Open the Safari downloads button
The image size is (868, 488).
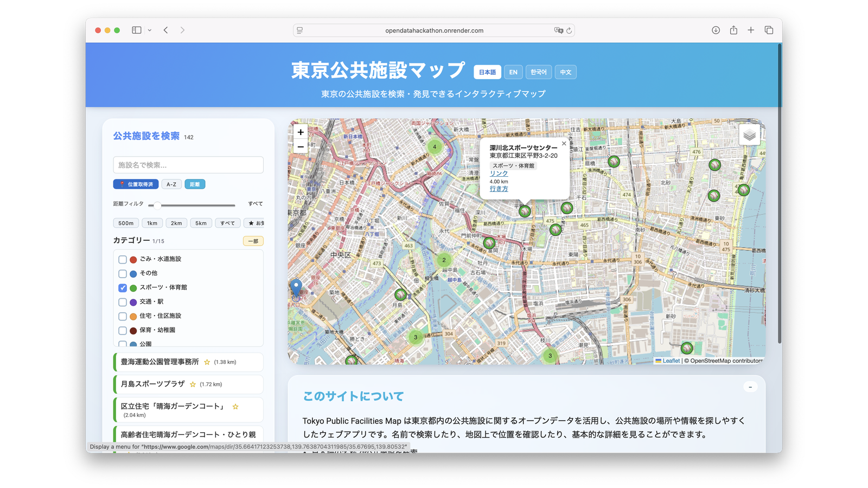coord(716,30)
